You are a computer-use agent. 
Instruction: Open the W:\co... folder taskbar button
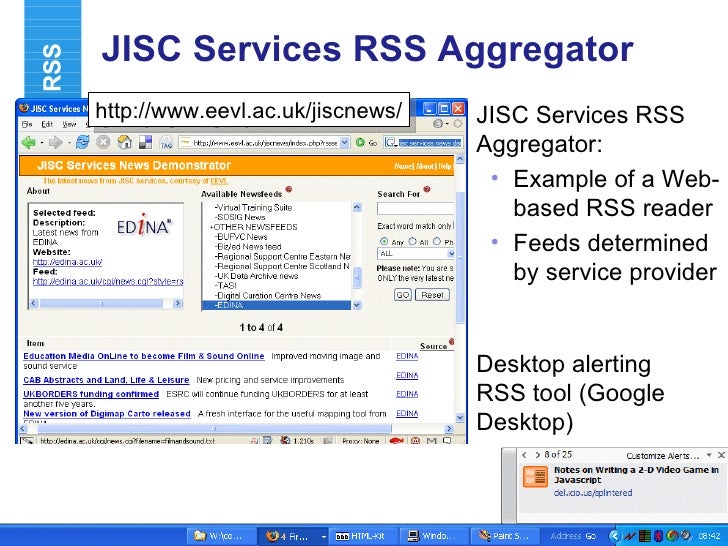click(221, 536)
